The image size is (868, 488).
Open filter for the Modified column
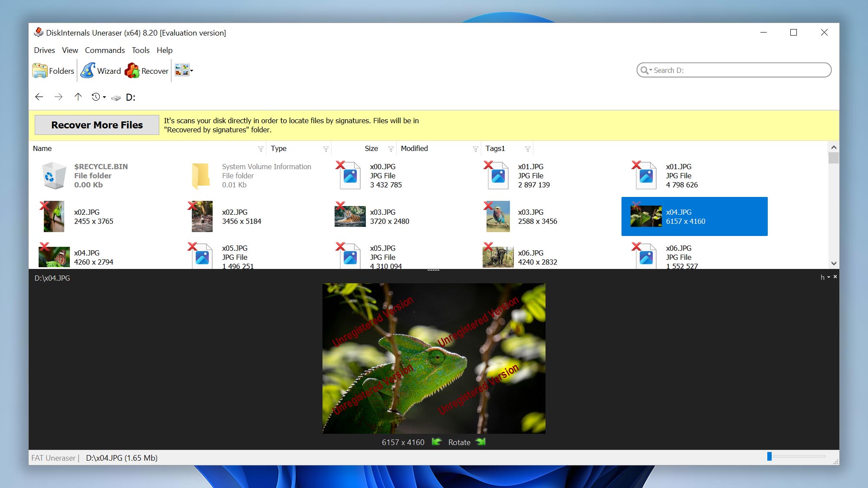(x=475, y=149)
